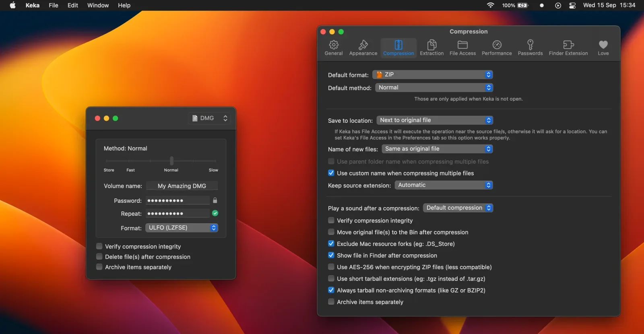Open the Appearance preferences tab

click(x=363, y=47)
